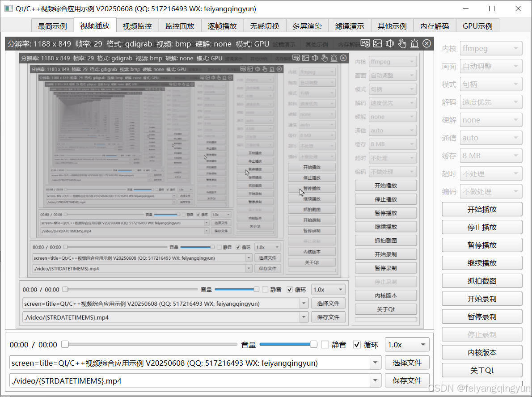The image size is (532, 397).
Task: Switch to the 滤镜演示 tab
Action: click(x=350, y=26)
